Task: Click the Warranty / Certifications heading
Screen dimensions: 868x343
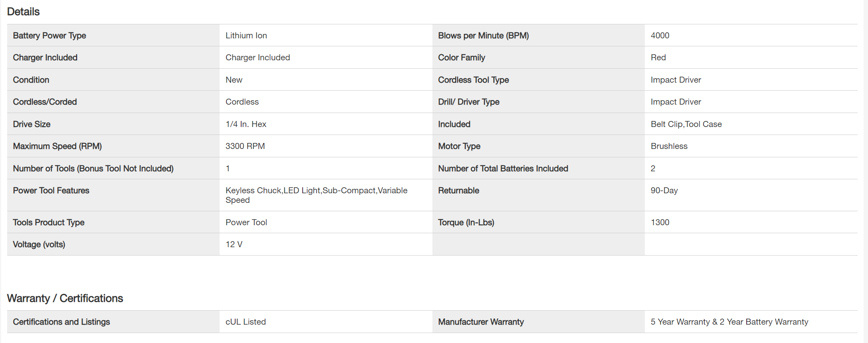Action: [65, 298]
